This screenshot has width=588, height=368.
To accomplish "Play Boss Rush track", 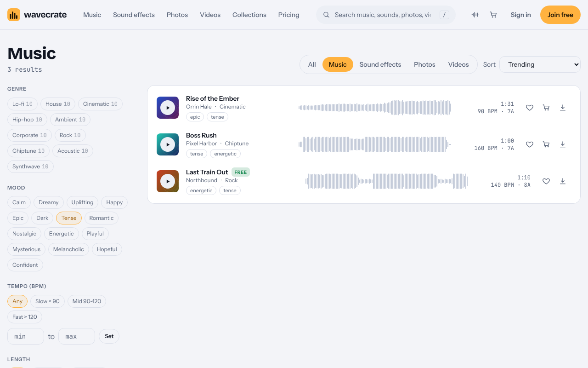I will click(x=168, y=144).
